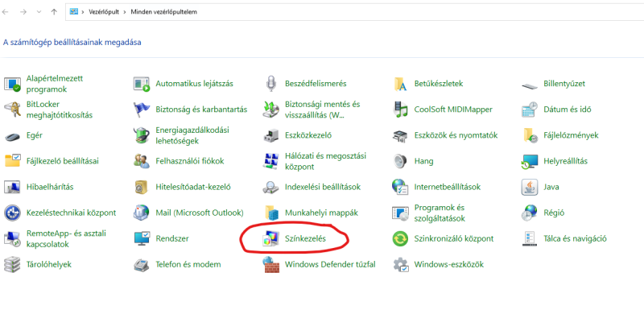Click the Windows-eszközök gear icon
The image size is (644, 310).
400,264
